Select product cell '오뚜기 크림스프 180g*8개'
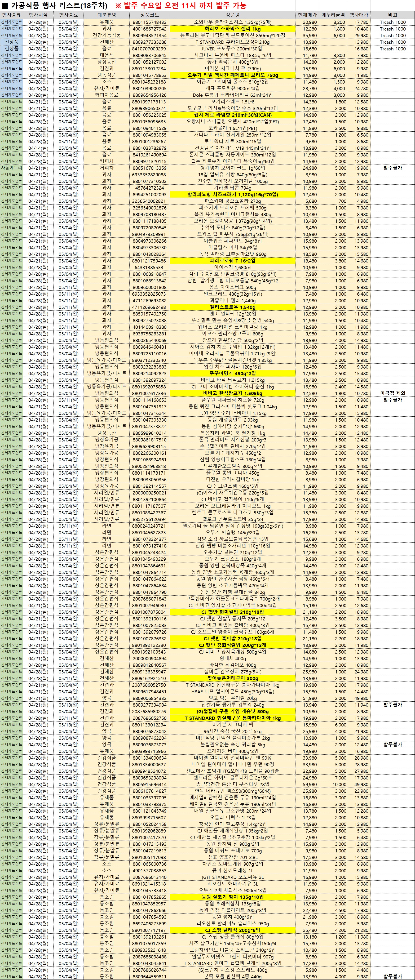 [x=233, y=559]
